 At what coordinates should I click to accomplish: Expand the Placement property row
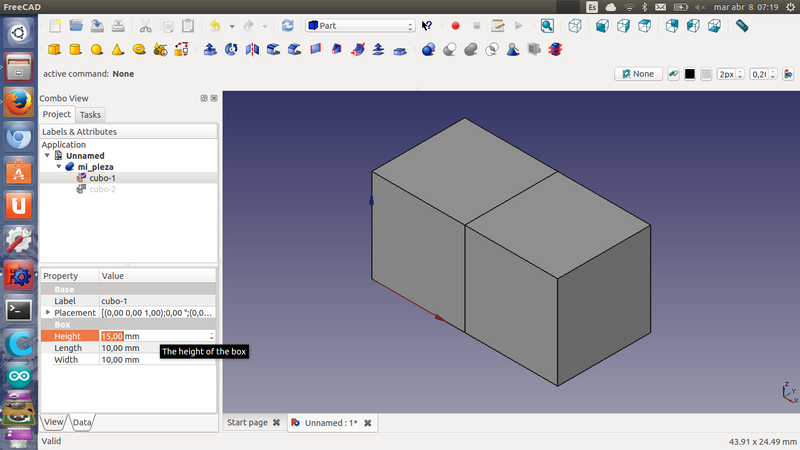(x=47, y=313)
